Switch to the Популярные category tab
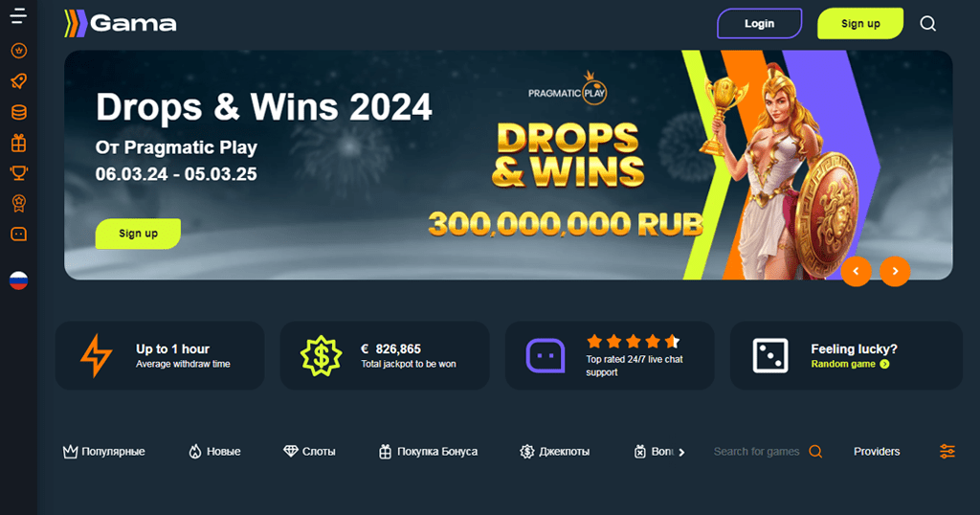The image size is (980, 515). pyautogui.click(x=103, y=451)
